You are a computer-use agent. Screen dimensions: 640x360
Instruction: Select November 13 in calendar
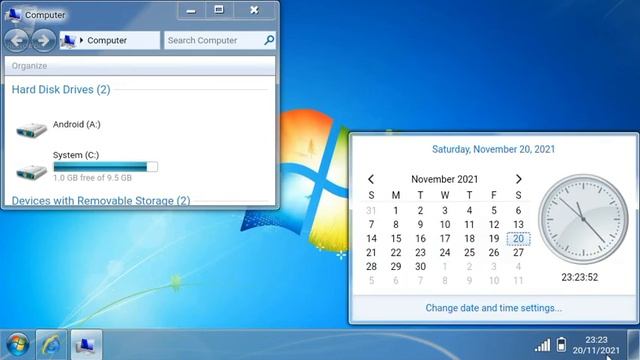pyautogui.click(x=518, y=224)
